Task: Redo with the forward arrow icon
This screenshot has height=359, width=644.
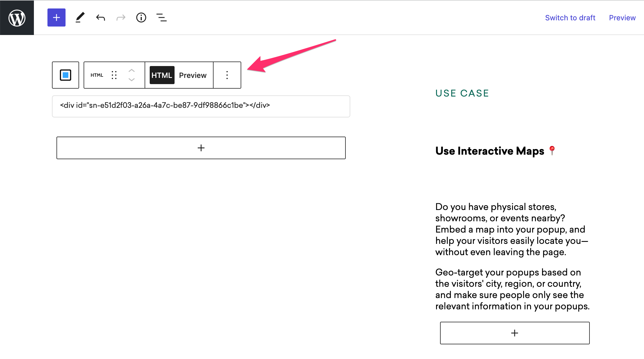Action: [121, 18]
